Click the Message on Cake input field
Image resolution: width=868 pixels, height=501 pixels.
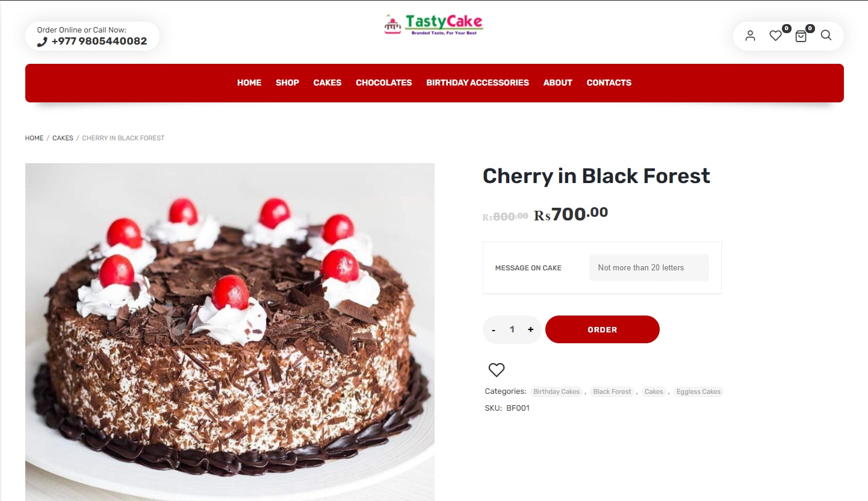[x=649, y=267]
